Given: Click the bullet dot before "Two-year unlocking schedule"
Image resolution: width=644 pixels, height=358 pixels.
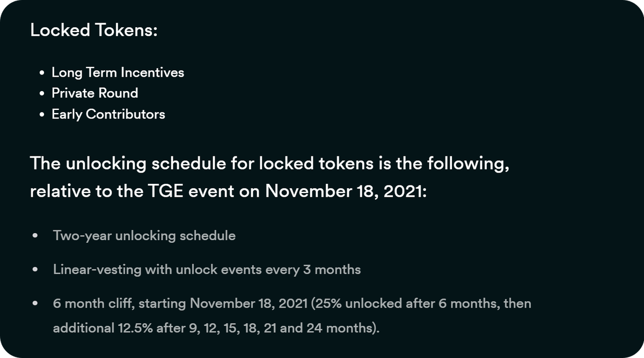Looking at the screenshot, I should 35,236.
